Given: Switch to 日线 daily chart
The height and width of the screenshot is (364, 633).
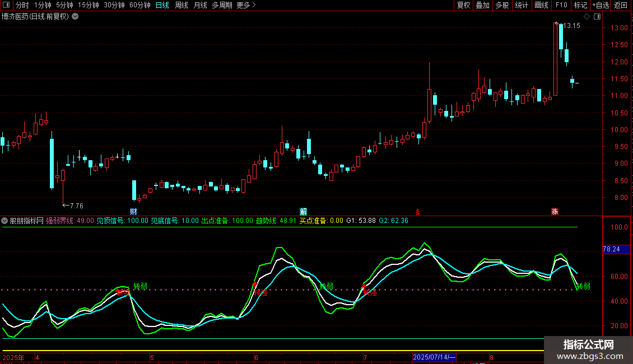Looking at the screenshot, I should click(x=162, y=5).
